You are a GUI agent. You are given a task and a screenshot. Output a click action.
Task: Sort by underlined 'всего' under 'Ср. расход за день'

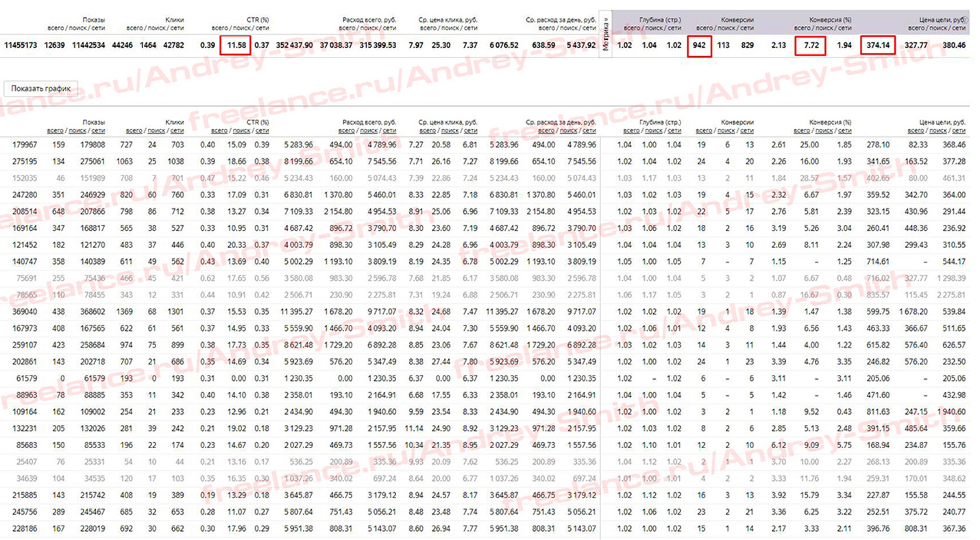546,130
